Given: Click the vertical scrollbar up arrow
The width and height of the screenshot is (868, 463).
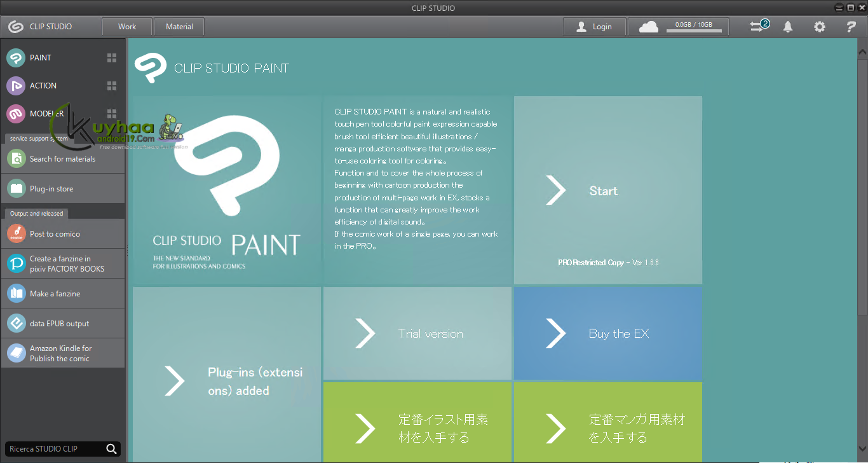Looking at the screenshot, I should click(x=862, y=52).
